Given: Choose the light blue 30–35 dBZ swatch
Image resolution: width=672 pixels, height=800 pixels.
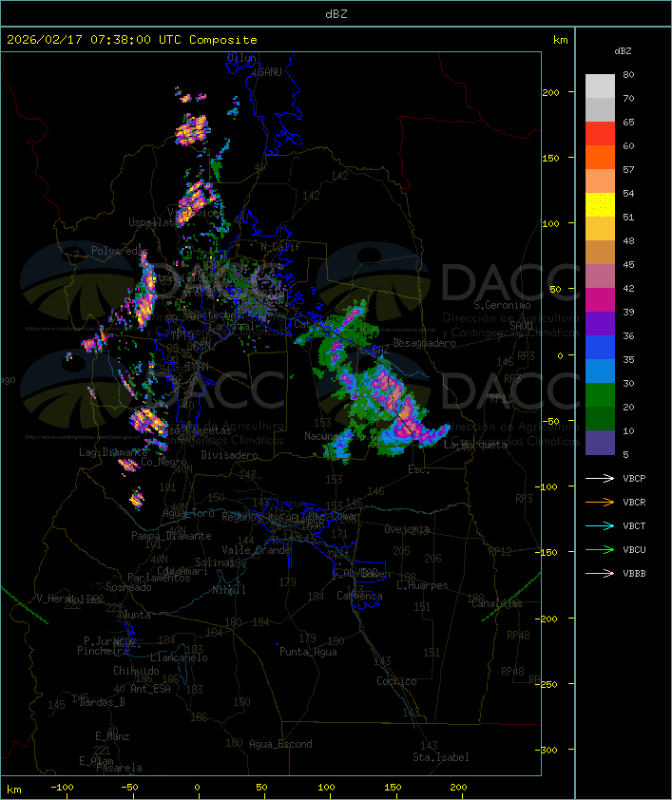Looking at the screenshot, I should coord(600,371).
